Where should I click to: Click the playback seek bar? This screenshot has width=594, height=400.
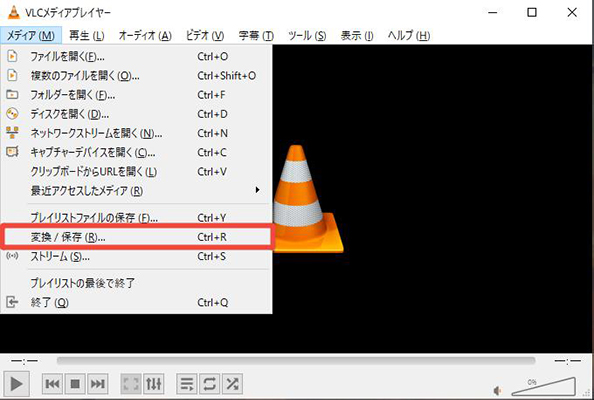296,361
